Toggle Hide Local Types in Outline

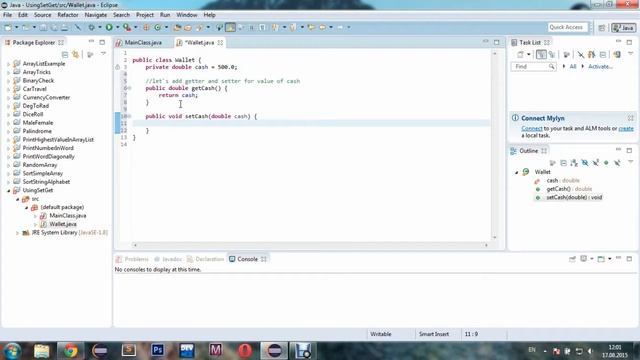click(617, 163)
